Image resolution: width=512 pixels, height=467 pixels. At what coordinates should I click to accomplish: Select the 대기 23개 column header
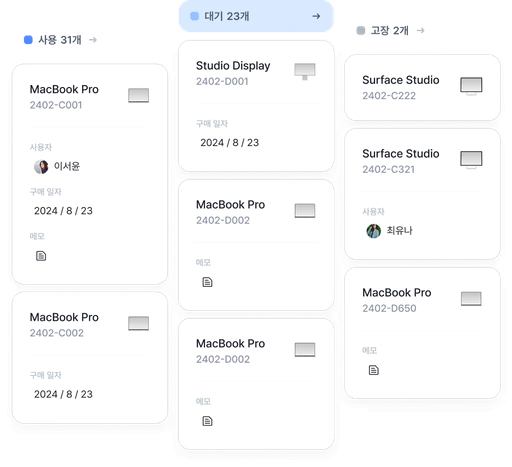tap(256, 16)
